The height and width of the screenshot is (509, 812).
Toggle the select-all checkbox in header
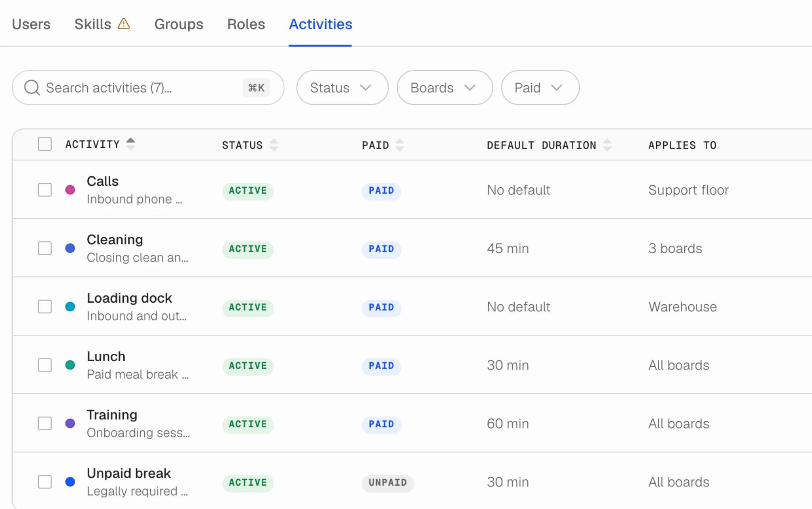[x=45, y=144]
